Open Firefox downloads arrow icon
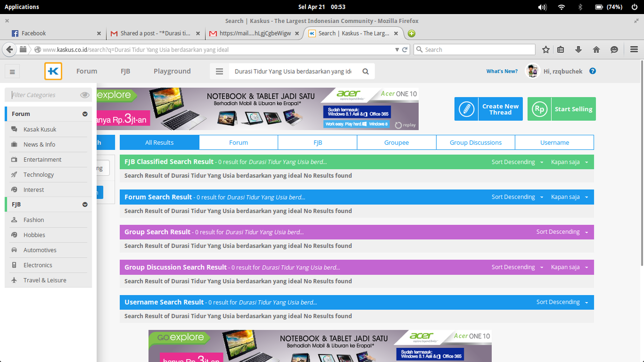This screenshot has height=362, width=644. click(x=578, y=49)
